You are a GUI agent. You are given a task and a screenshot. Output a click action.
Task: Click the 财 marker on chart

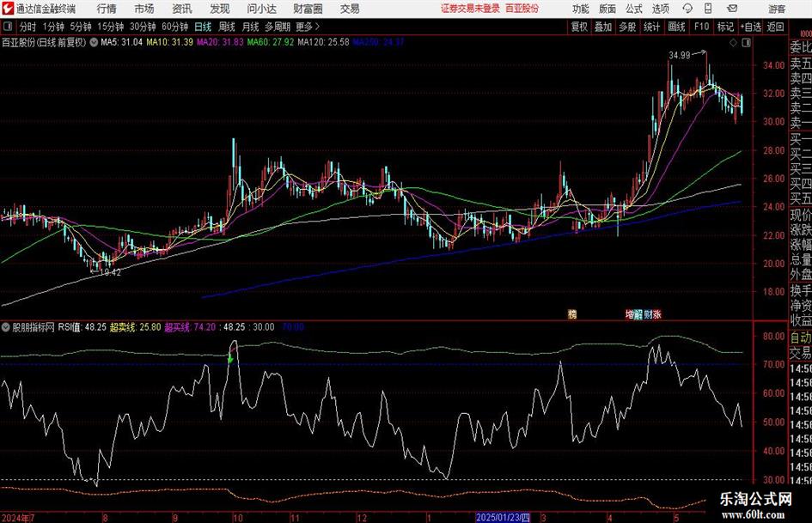tap(648, 314)
